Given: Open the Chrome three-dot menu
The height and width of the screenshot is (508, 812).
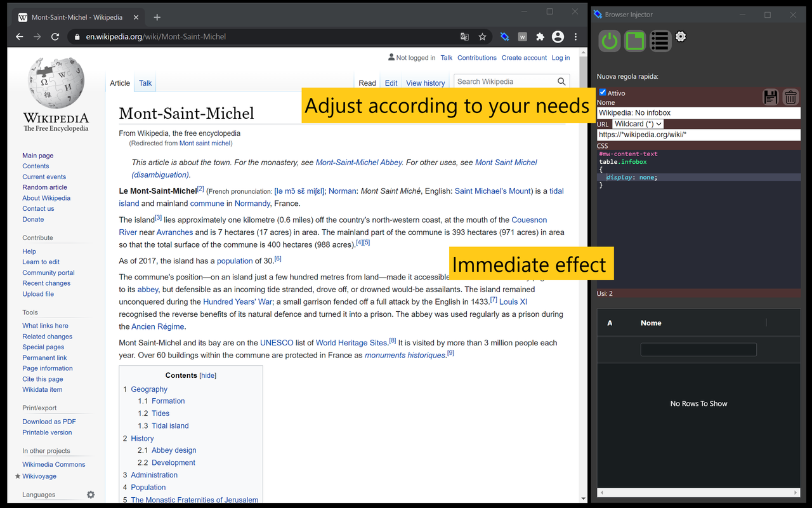Looking at the screenshot, I should click(x=575, y=37).
